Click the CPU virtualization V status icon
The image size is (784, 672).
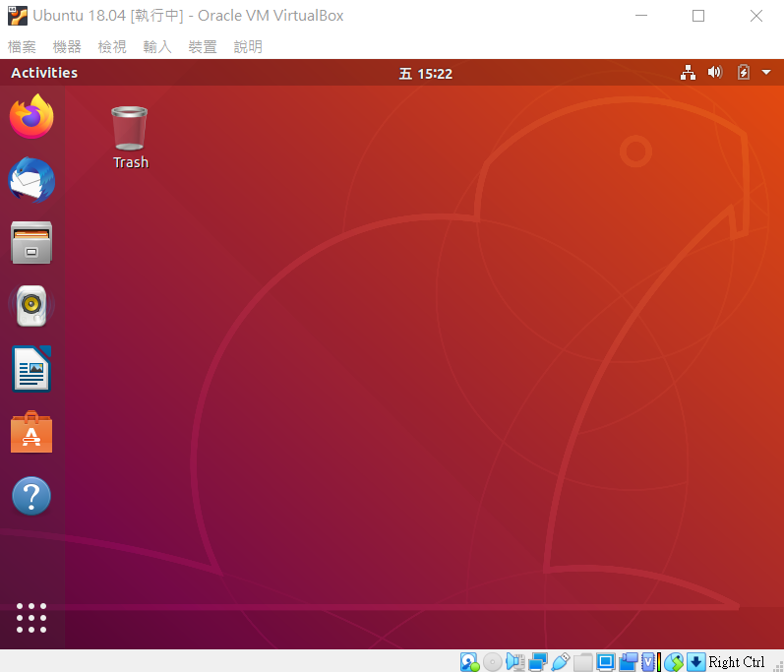coord(648,661)
